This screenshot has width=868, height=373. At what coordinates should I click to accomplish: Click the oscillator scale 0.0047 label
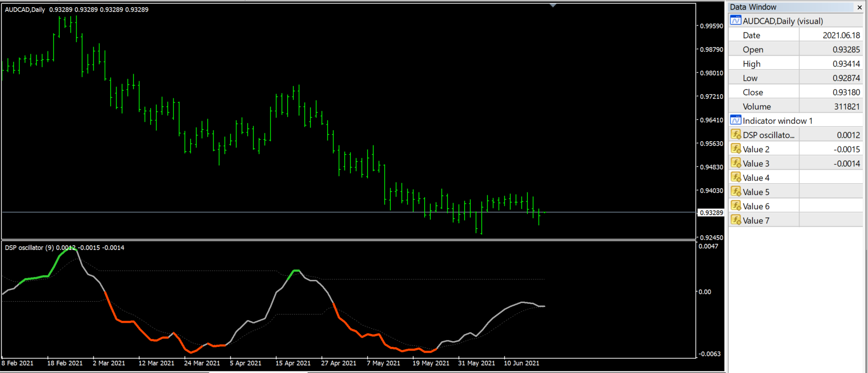click(x=708, y=246)
